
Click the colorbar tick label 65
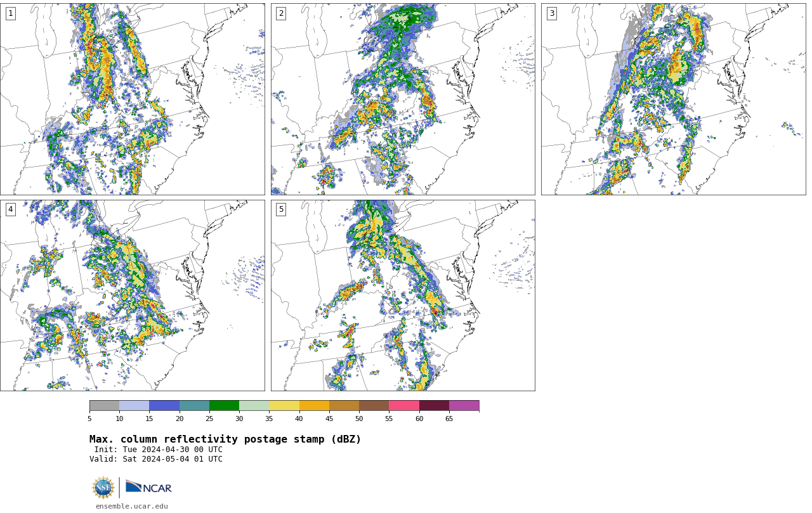pos(449,419)
